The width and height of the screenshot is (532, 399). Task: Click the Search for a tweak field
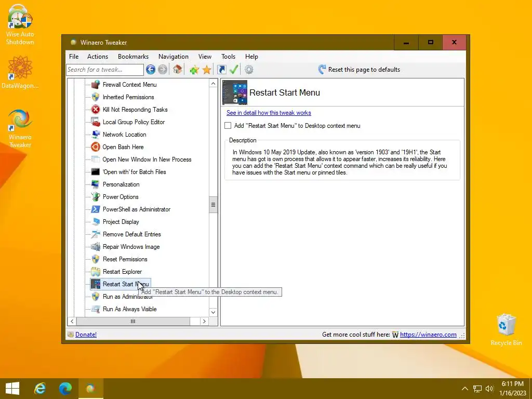(x=105, y=70)
